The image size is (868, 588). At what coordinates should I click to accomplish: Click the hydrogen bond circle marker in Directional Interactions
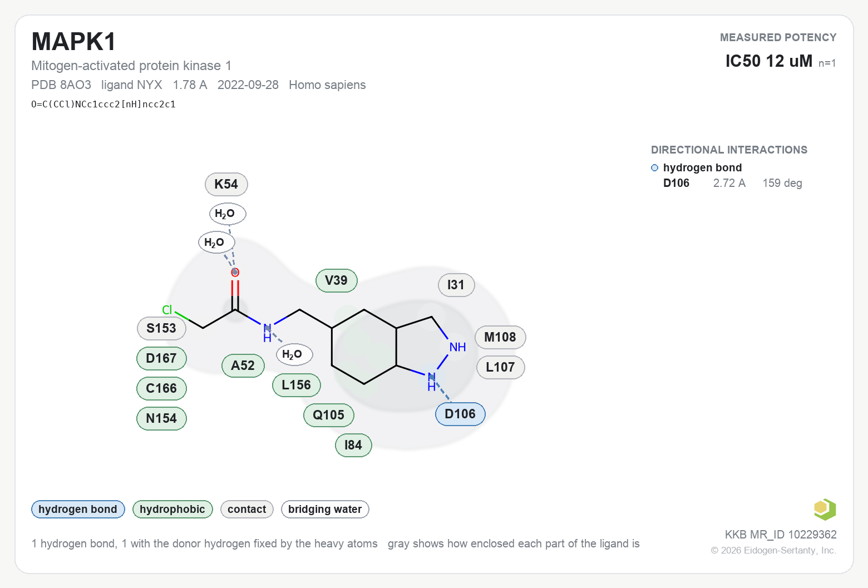pyautogui.click(x=654, y=168)
